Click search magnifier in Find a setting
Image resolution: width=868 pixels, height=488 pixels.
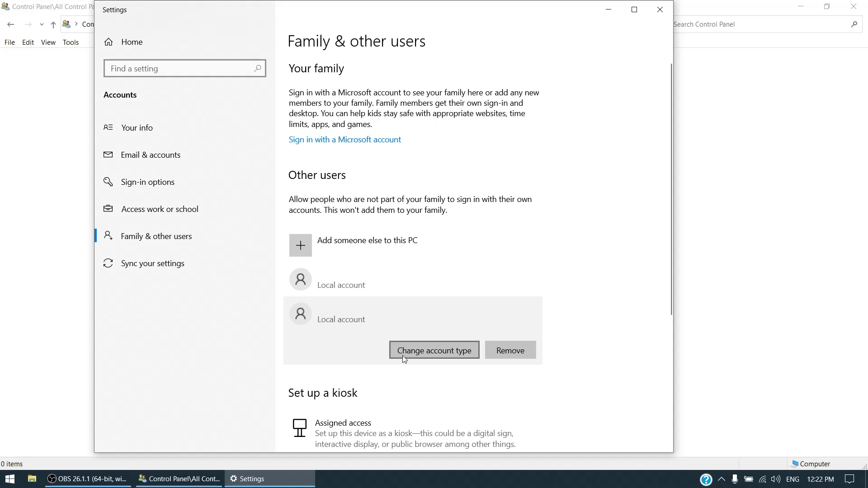pyautogui.click(x=257, y=68)
